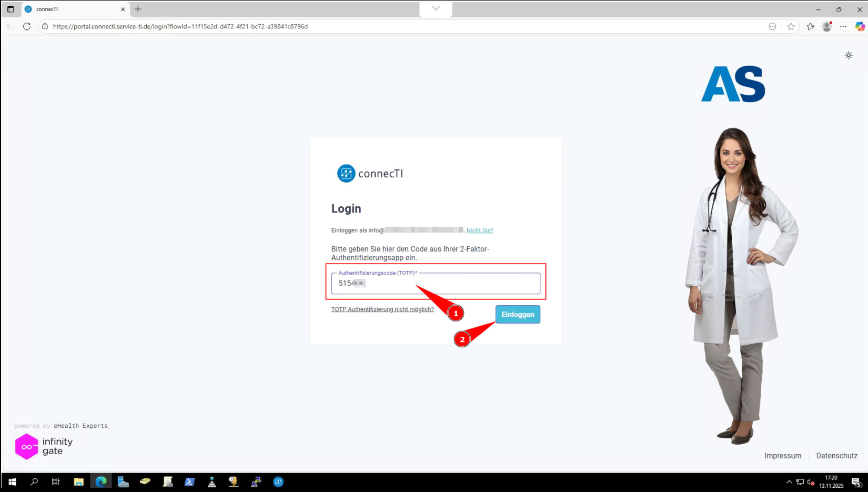
Task: Open the 'Nicht Sie?' link
Action: click(x=479, y=230)
